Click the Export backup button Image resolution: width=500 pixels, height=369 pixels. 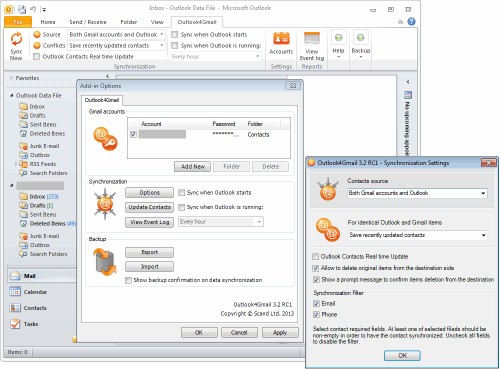(149, 252)
